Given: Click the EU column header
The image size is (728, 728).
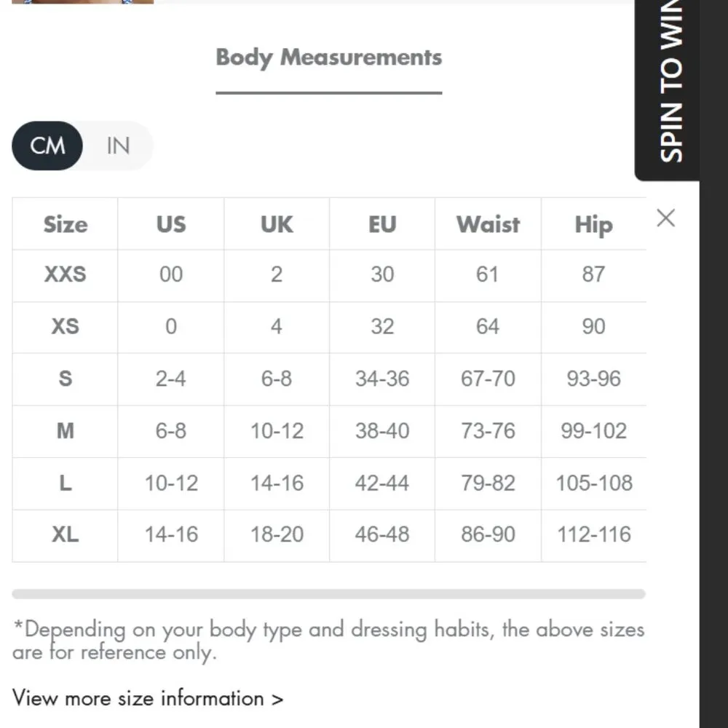Looking at the screenshot, I should [x=382, y=224].
